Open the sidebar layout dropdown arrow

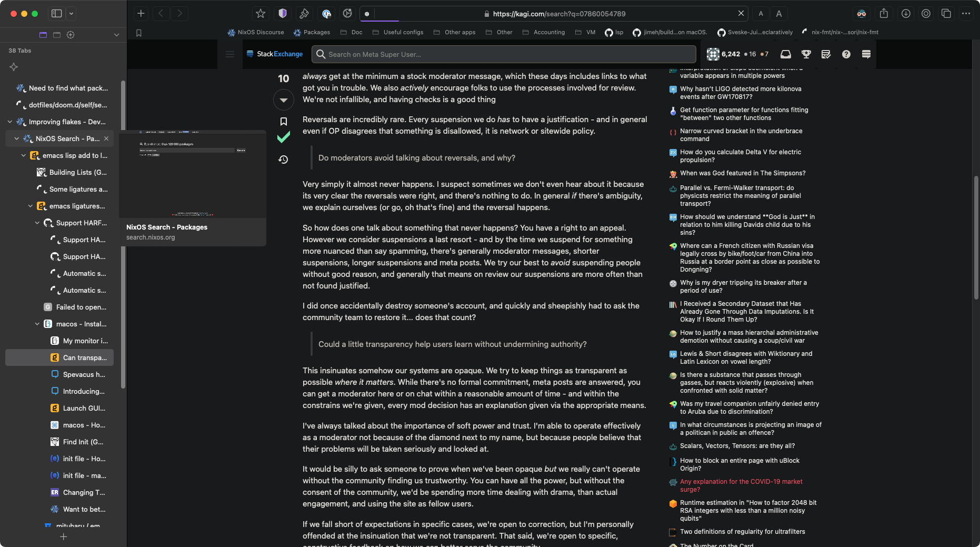click(x=72, y=14)
